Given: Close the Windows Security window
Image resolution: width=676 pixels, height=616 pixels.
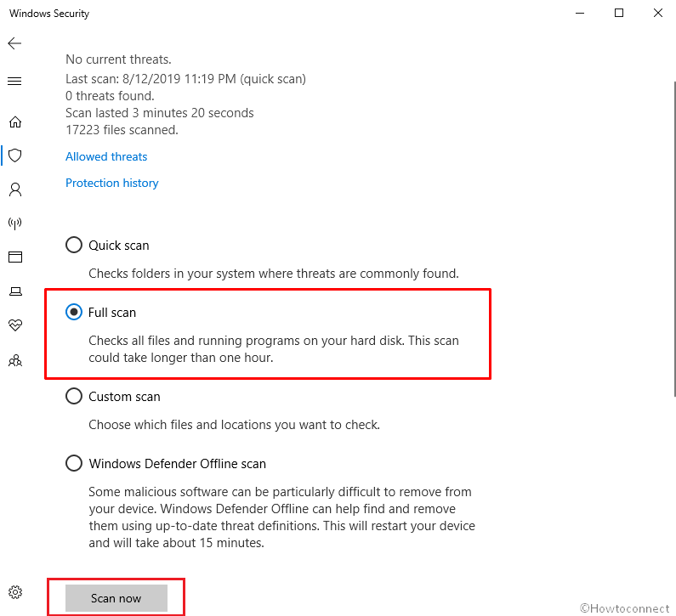Looking at the screenshot, I should tap(658, 13).
